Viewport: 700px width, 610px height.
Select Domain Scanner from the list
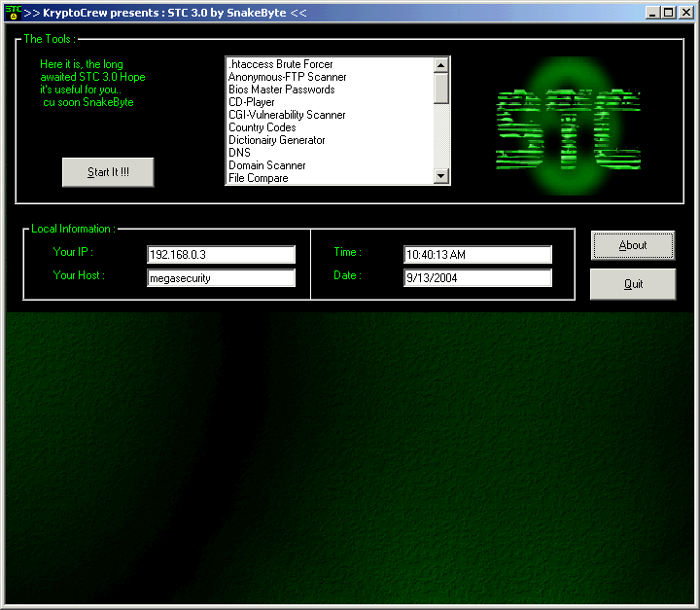(x=266, y=165)
